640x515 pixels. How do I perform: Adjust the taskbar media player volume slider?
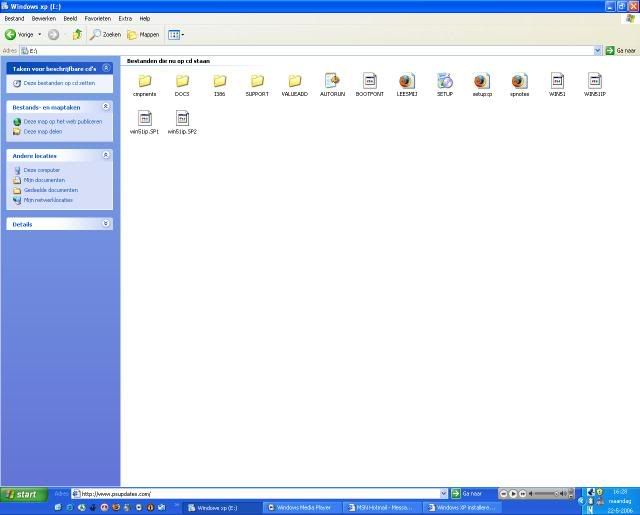[546, 494]
